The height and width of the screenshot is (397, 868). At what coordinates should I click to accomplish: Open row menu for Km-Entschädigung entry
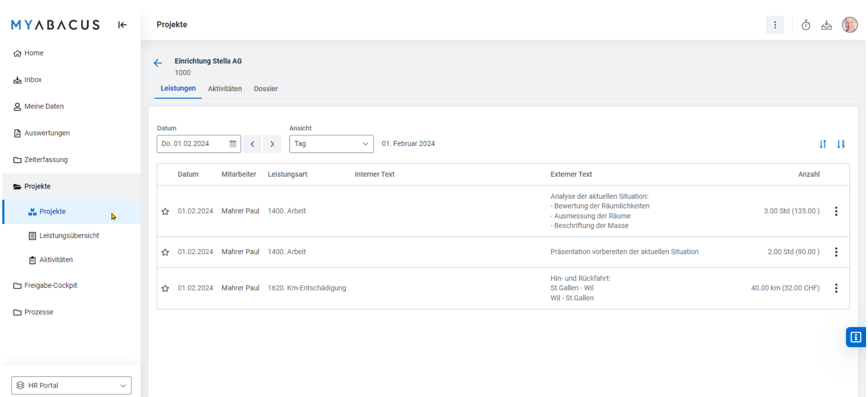(836, 288)
